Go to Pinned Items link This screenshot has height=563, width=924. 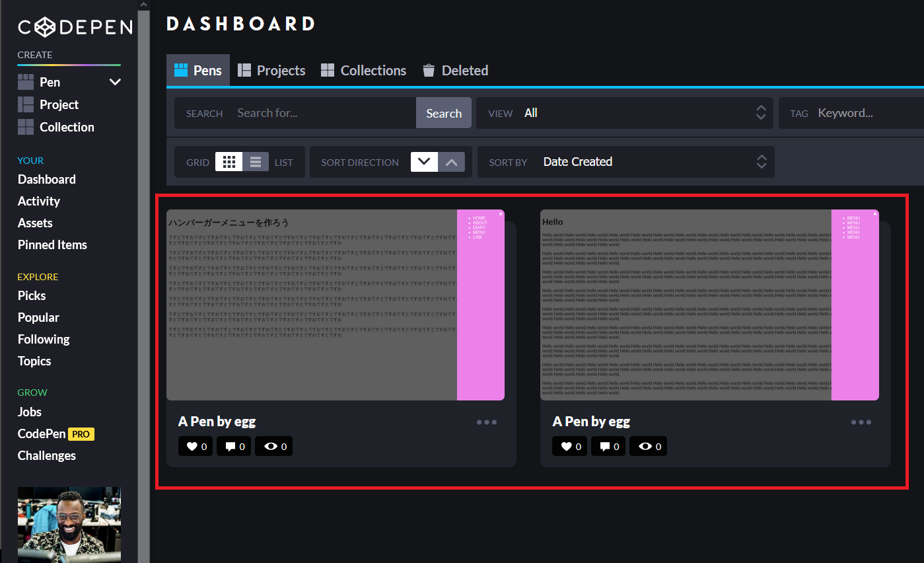pos(52,244)
